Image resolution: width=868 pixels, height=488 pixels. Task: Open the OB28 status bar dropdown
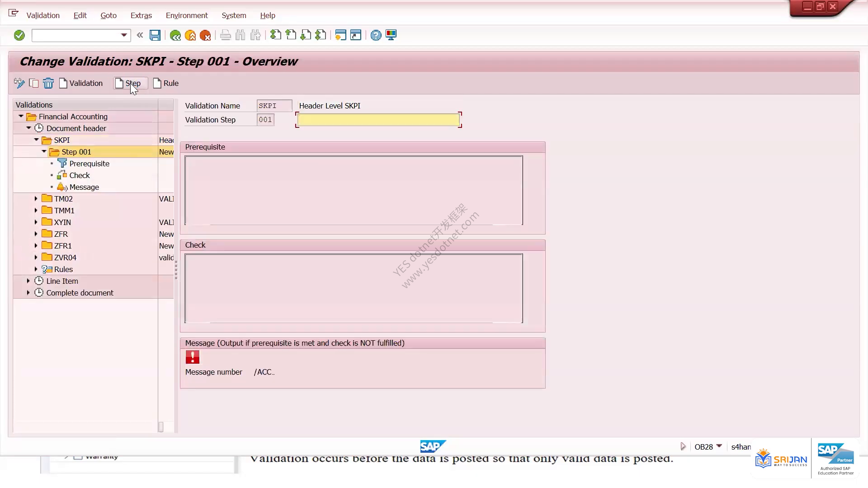tap(719, 446)
